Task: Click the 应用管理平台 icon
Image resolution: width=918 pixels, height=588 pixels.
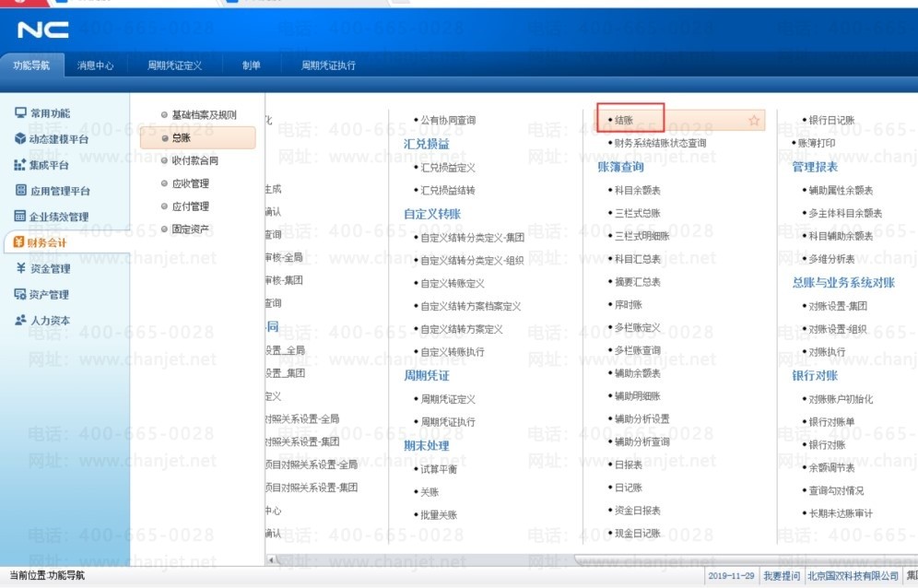Action: coord(20,190)
